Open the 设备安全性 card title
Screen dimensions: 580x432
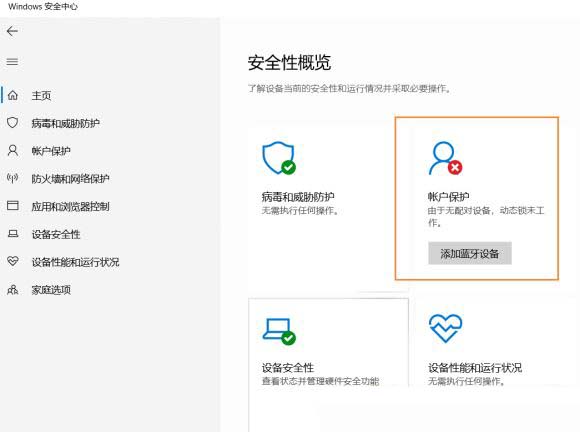pyautogui.click(x=288, y=368)
